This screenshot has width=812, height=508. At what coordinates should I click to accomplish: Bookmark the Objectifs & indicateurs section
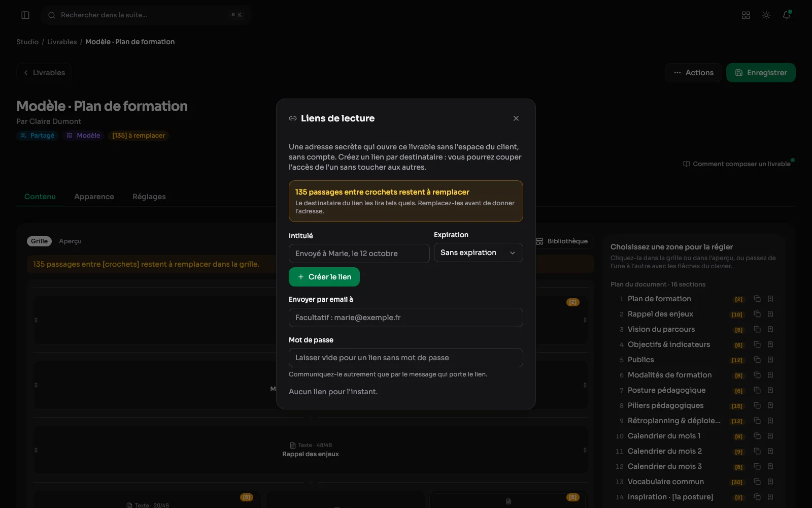click(770, 344)
